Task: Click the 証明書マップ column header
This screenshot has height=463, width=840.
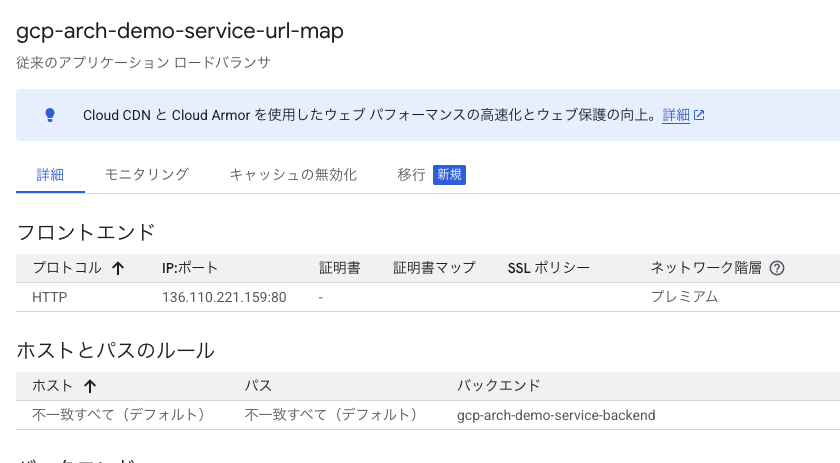Action: click(434, 268)
